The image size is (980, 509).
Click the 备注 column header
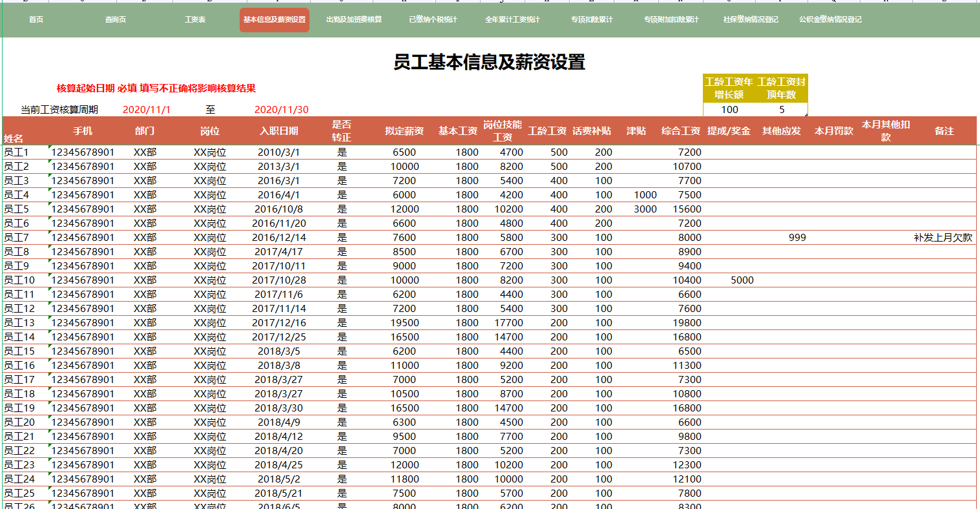pos(944,131)
